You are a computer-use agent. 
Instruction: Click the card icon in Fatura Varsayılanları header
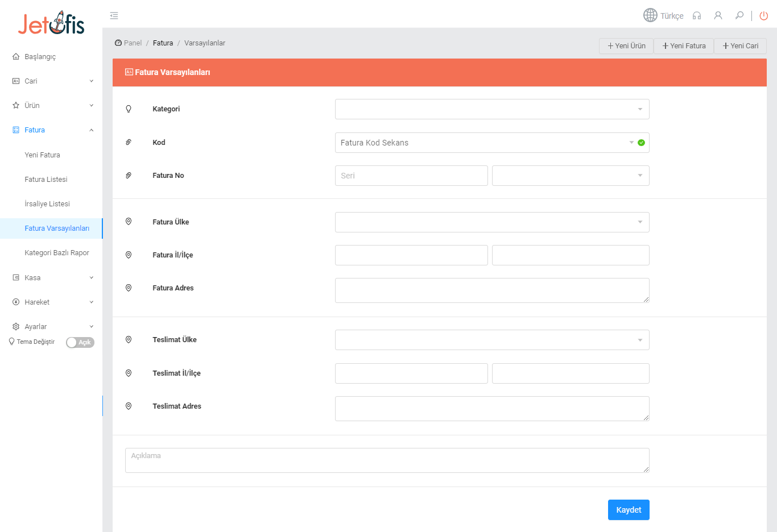point(129,72)
